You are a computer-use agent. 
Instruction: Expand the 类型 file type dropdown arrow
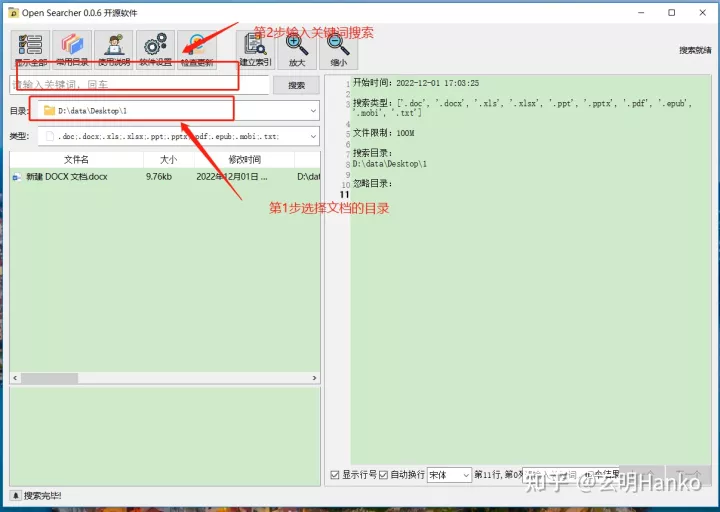pos(313,136)
